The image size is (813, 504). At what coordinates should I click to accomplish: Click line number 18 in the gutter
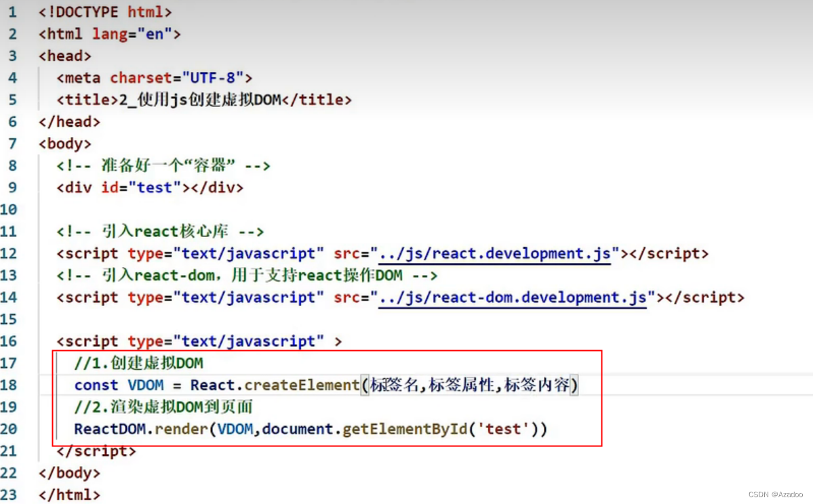pos(9,385)
